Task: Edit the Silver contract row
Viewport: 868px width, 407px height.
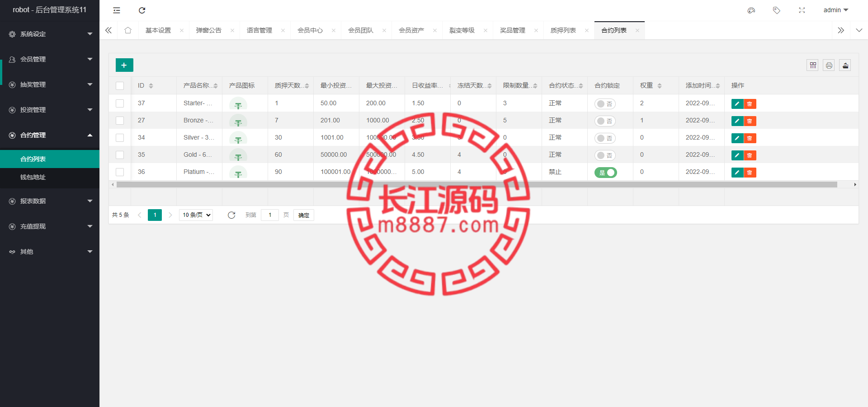Action: [x=737, y=138]
